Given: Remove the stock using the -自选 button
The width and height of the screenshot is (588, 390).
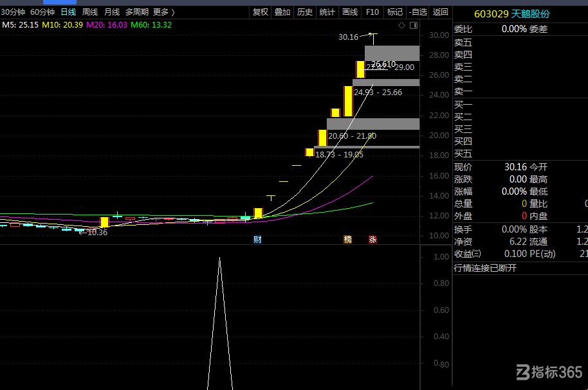Looking at the screenshot, I should (418, 12).
